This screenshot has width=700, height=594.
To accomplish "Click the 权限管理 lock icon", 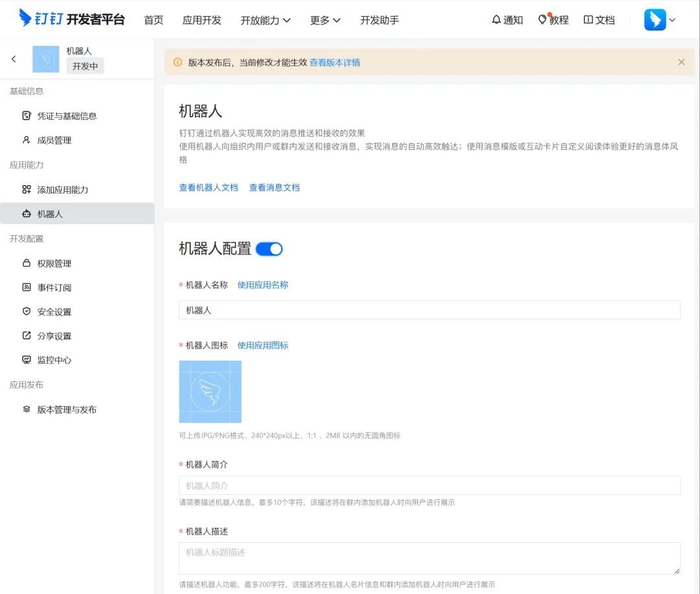I will [x=27, y=263].
